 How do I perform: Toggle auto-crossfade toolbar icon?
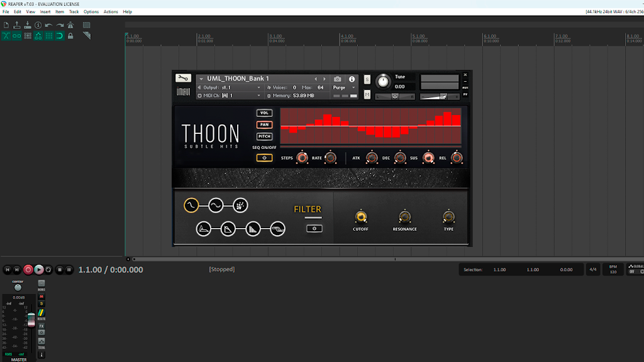point(6,36)
